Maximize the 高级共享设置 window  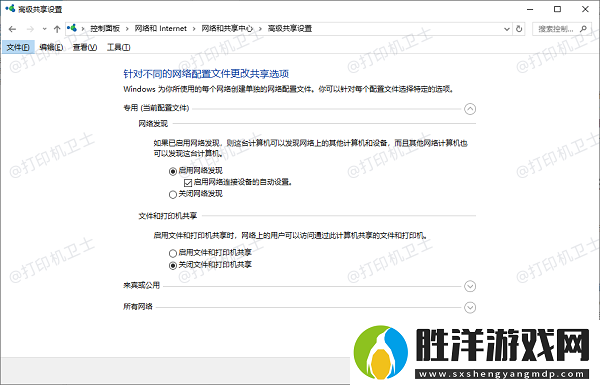pos(558,9)
